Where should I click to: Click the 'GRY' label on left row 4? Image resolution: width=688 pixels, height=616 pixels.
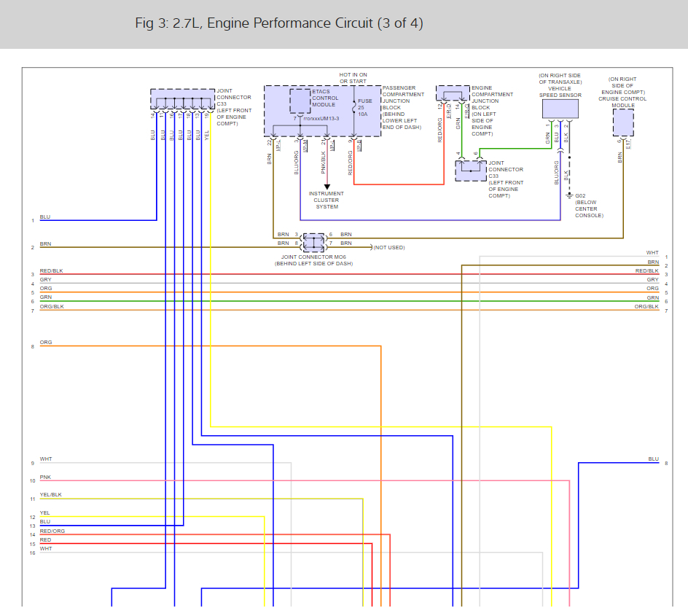(46, 279)
